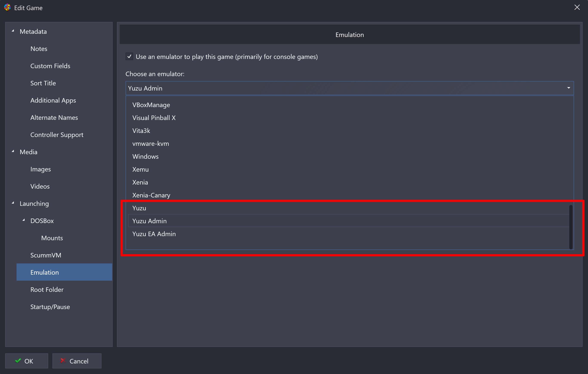Screen dimensions: 588x374
Task: Open ScummVM settings
Action: click(46, 255)
